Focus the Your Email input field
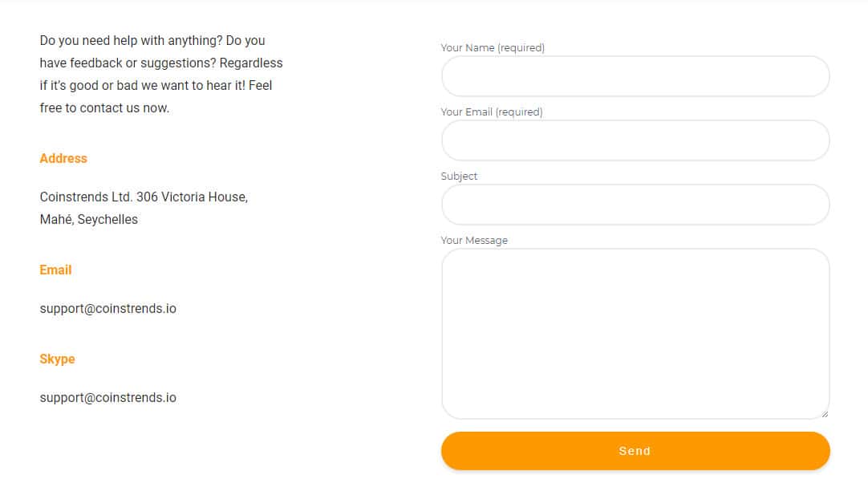This screenshot has height=479, width=868. pos(635,140)
